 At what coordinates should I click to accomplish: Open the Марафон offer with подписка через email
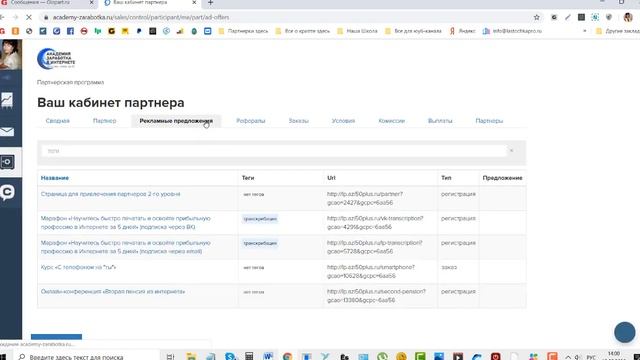coord(126,247)
